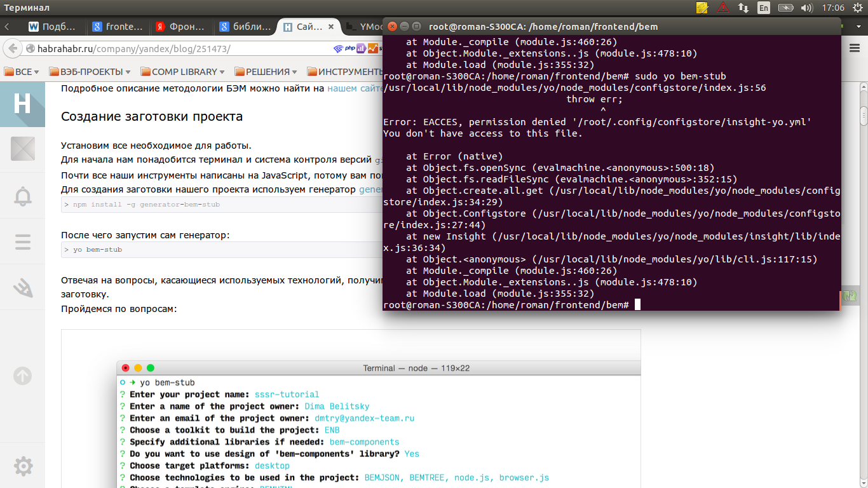
Task: Switch to the Yandex 'Фрон...' tab
Action: point(181,27)
